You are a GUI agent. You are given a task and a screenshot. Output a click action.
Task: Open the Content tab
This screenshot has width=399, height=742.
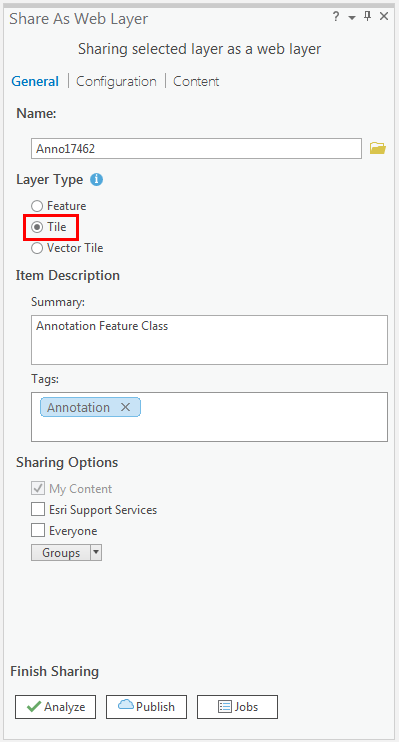[x=196, y=81]
